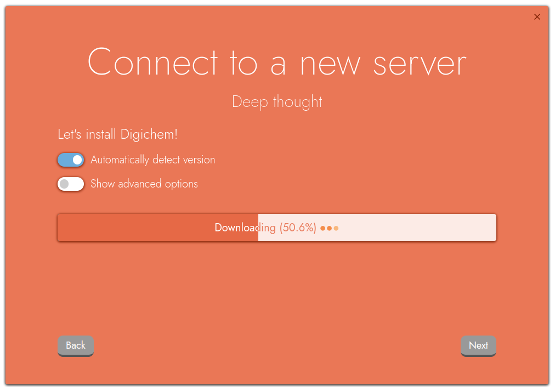The image size is (555, 392).
Task: Click the Connect to a new server title
Action: point(276,62)
